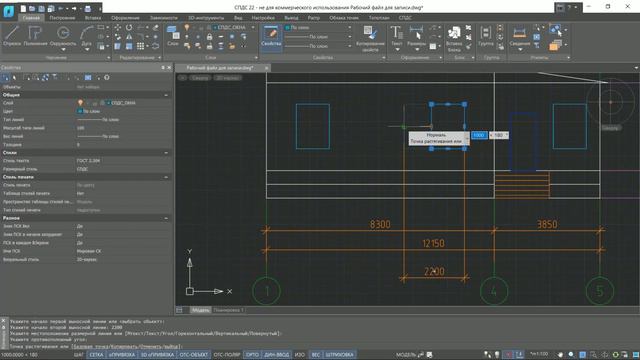The width and height of the screenshot is (640, 360).
Task: Click Вставка блока insert block icon
Action: point(454,38)
